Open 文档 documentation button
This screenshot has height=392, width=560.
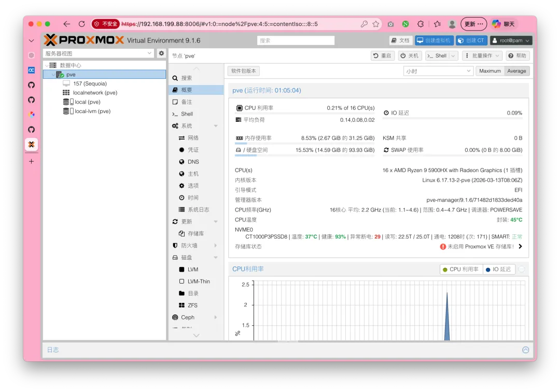[x=400, y=40]
